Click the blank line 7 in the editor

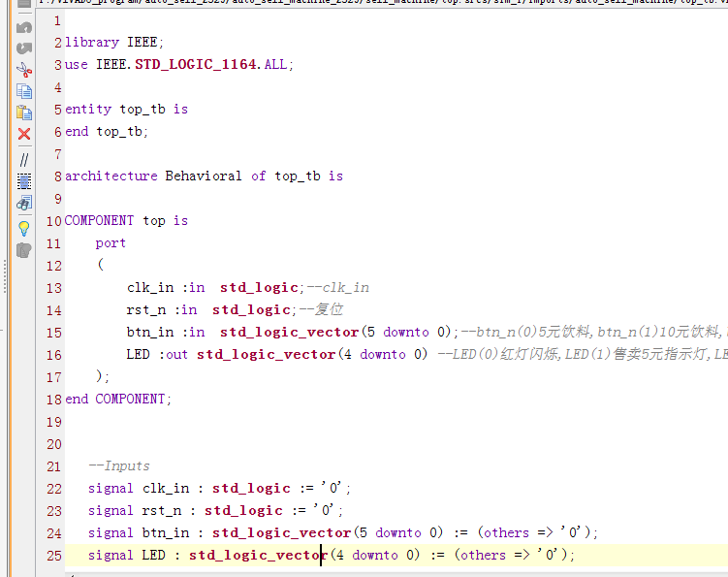[396, 154]
